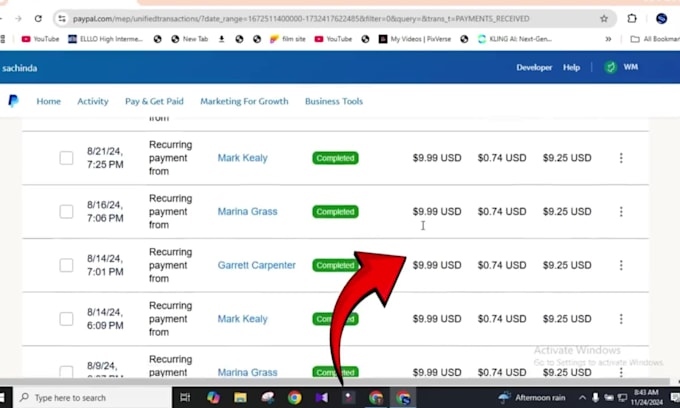Open Copilot from the taskbar
680x408 pixels.
[213, 398]
